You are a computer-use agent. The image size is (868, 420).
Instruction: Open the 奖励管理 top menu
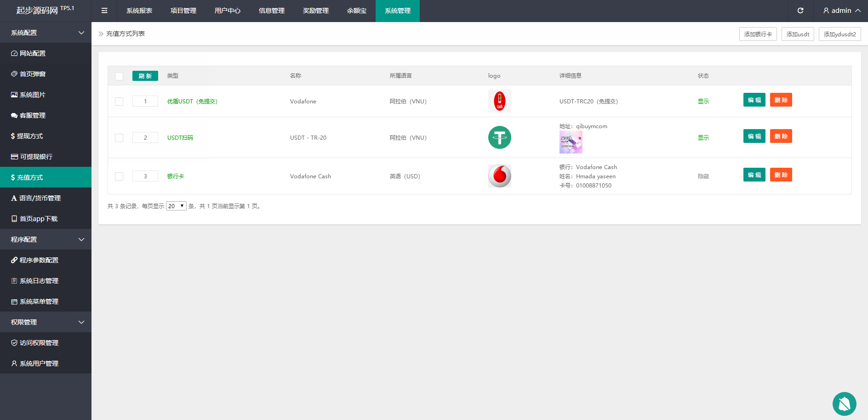(315, 11)
